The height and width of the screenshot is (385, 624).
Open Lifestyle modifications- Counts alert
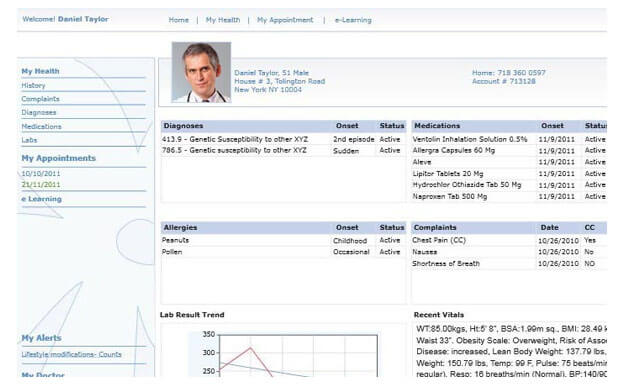[x=71, y=354]
